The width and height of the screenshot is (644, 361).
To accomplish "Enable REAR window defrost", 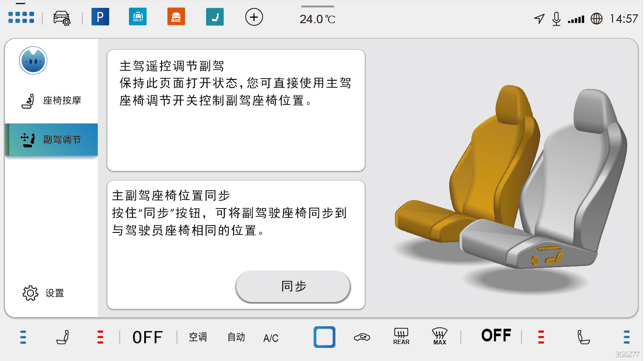I will [401, 337].
